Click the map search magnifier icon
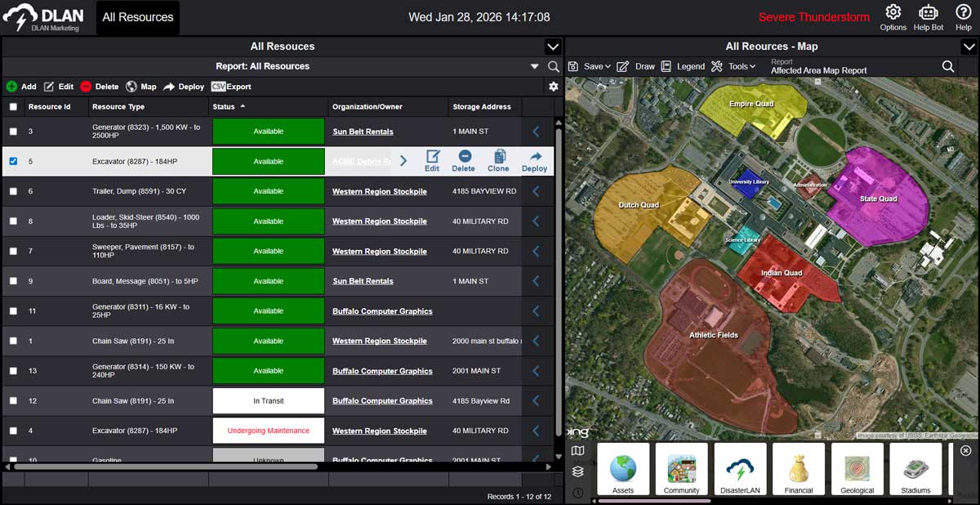980x505 pixels. click(948, 66)
